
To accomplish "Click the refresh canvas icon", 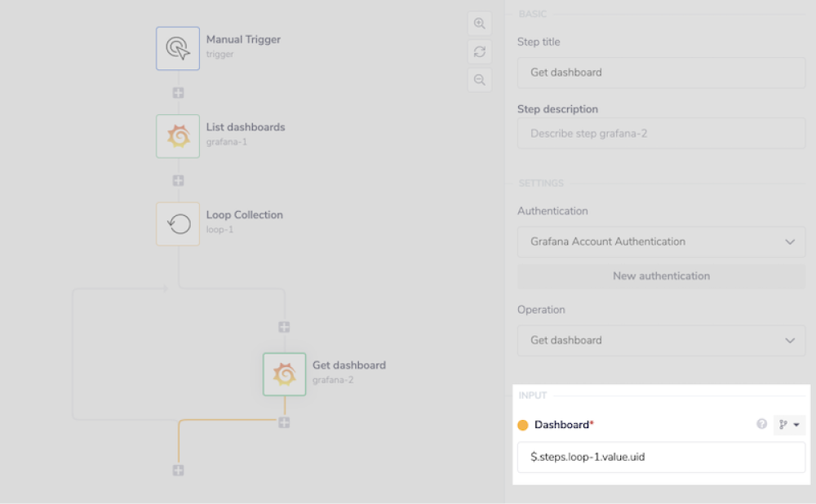I will [x=480, y=51].
